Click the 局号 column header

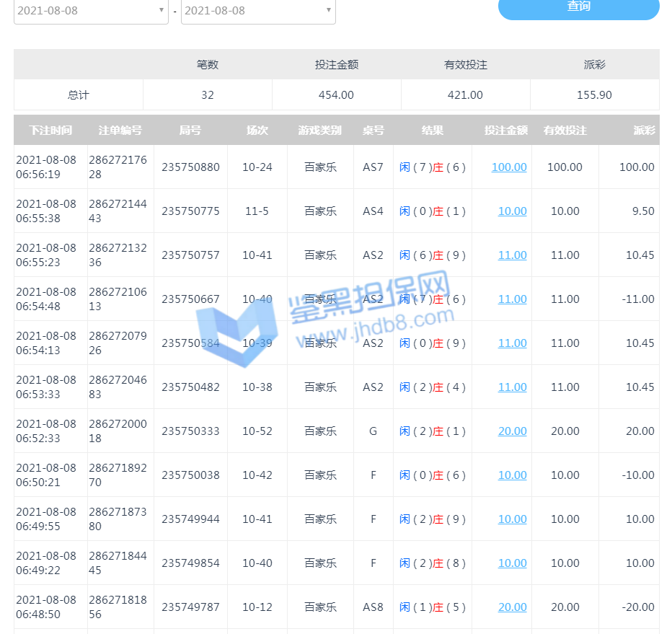coord(190,131)
